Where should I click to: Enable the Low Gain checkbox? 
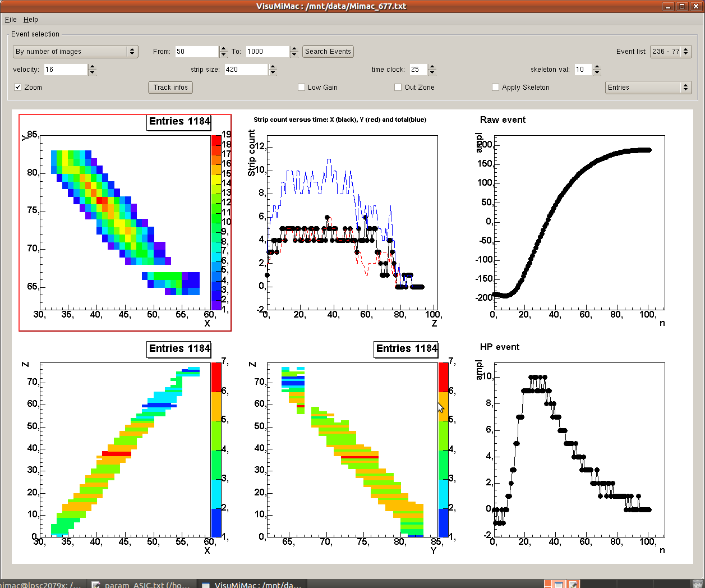point(302,88)
